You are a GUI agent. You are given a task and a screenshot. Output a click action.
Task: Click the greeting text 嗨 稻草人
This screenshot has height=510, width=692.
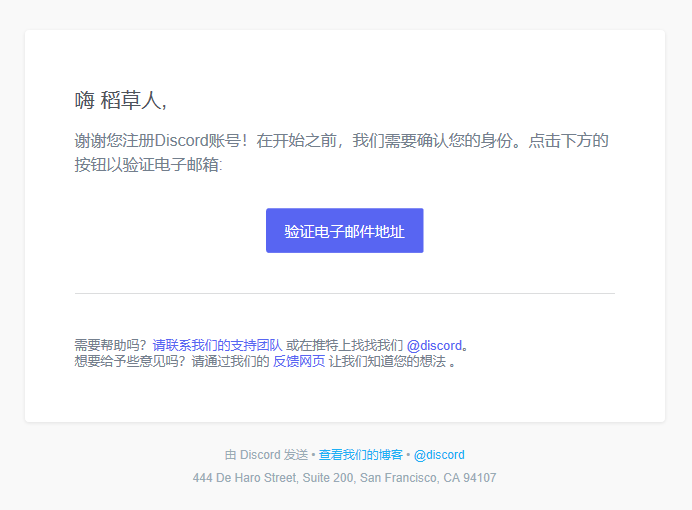[120, 100]
